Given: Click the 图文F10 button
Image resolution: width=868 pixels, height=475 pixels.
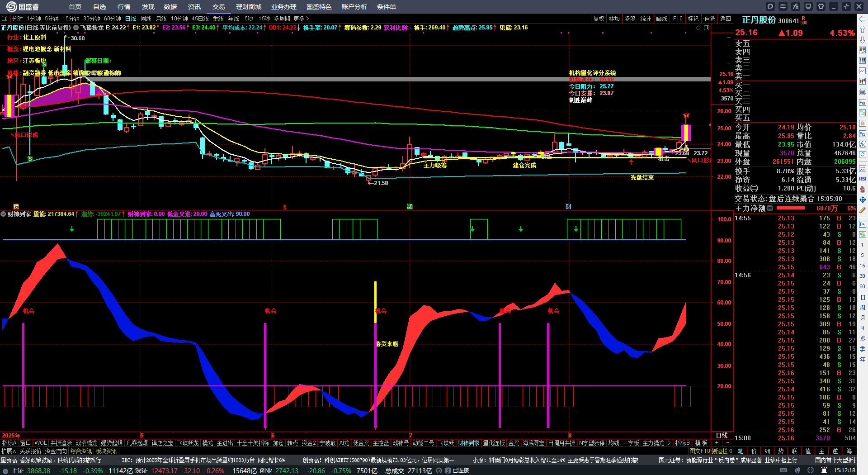Looking at the screenshot, I should (x=700, y=451).
